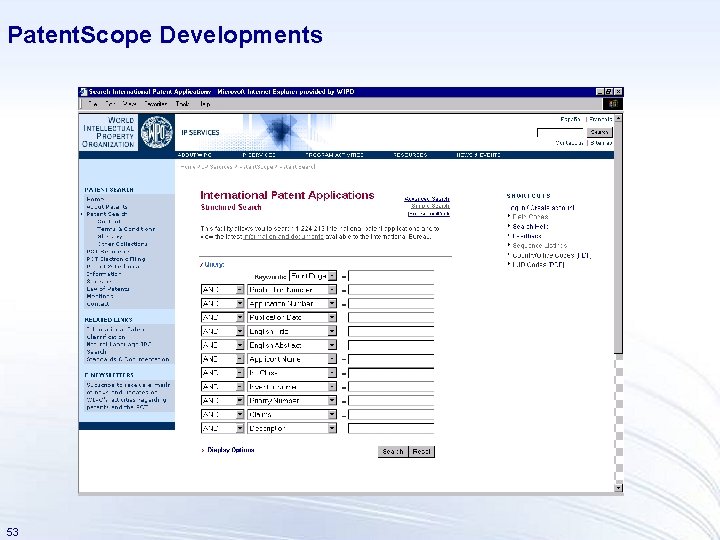Click the Search button below the query form
The image size is (720, 540).
[x=393, y=451]
